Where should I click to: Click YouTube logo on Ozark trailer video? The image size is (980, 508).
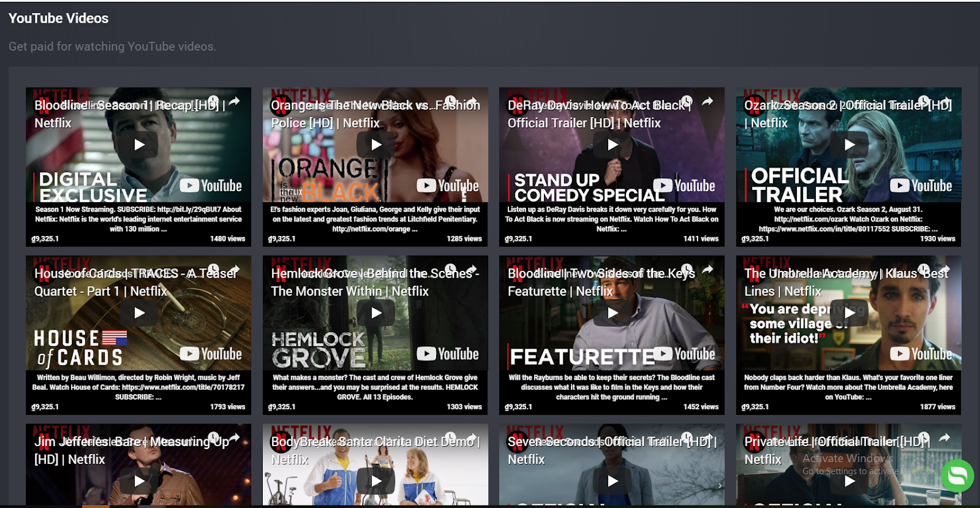921,186
